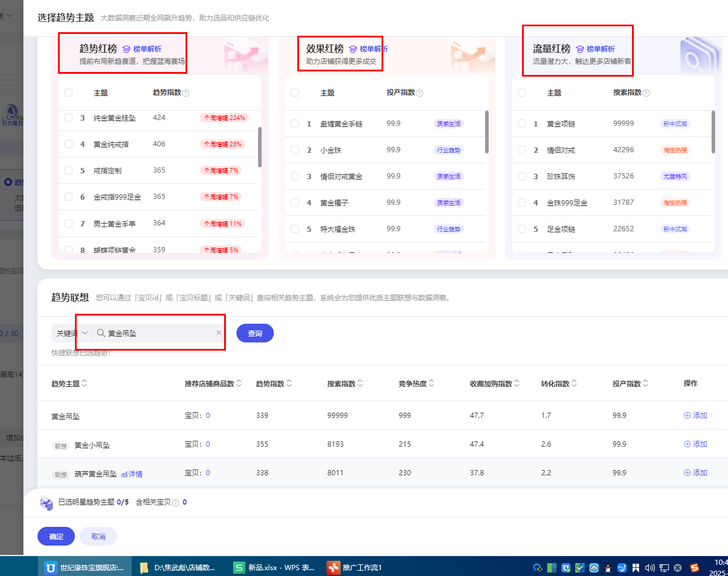Open 榜单解析 for 流量红榜

(596, 49)
